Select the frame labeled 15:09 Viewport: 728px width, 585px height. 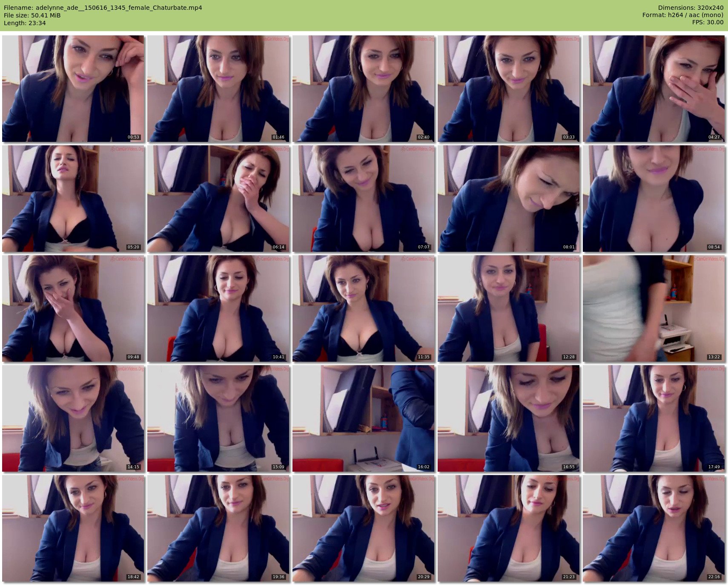[x=218, y=418]
